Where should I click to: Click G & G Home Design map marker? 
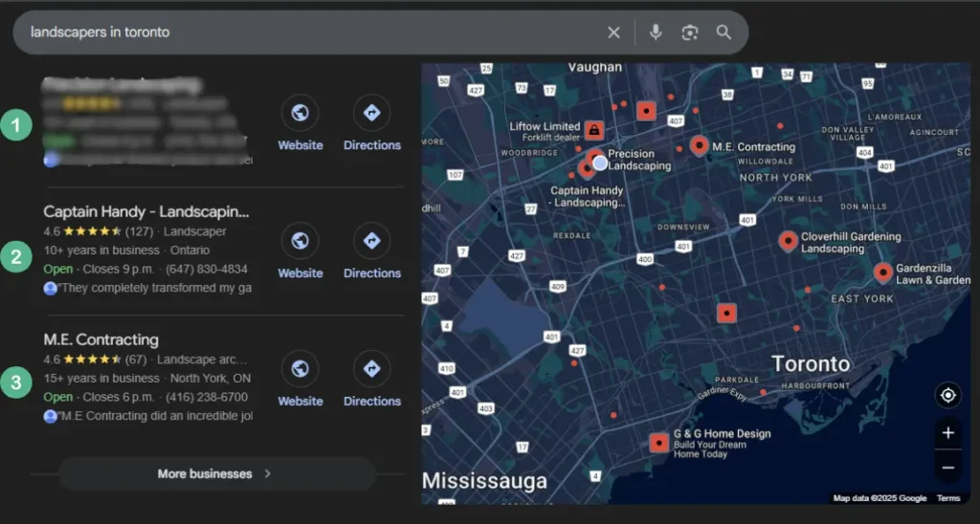[658, 443]
